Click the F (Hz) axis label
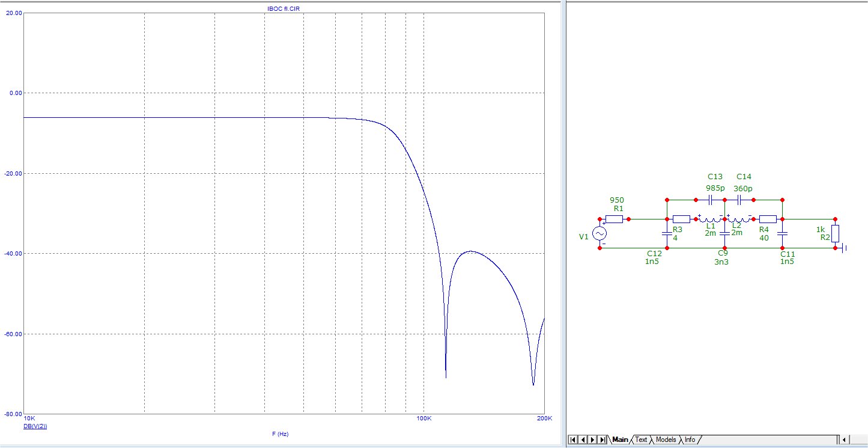 click(280, 434)
